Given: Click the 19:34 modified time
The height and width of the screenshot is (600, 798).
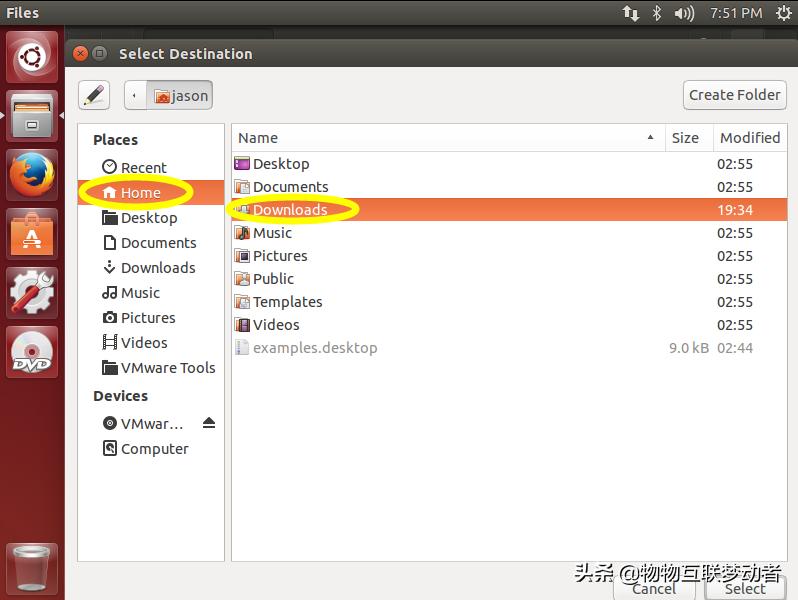Looking at the screenshot, I should tap(735, 210).
